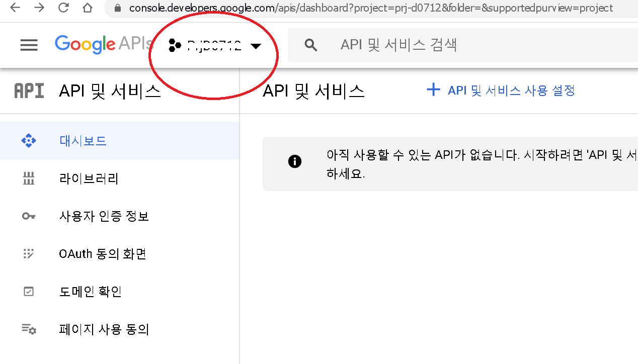Image resolution: width=638 pixels, height=364 pixels.
Task: Click the search magnifier icon
Action: click(311, 45)
